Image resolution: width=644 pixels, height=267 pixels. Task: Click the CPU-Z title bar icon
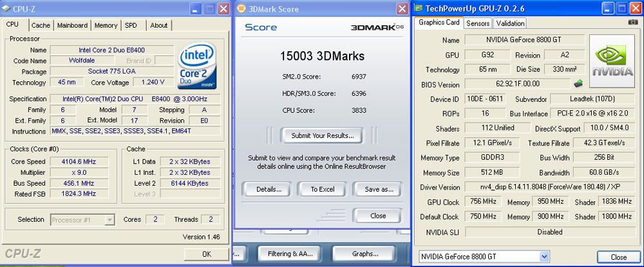pos(6,8)
